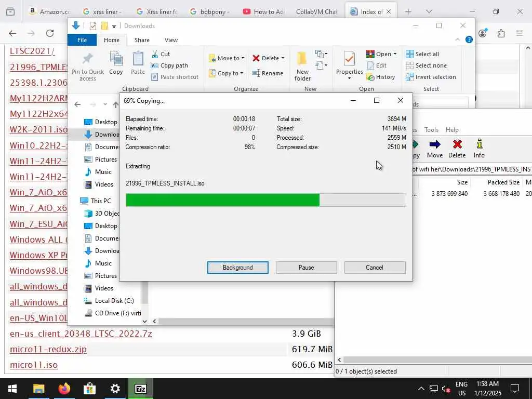Open the browser hamburger menu

[x=520, y=33]
